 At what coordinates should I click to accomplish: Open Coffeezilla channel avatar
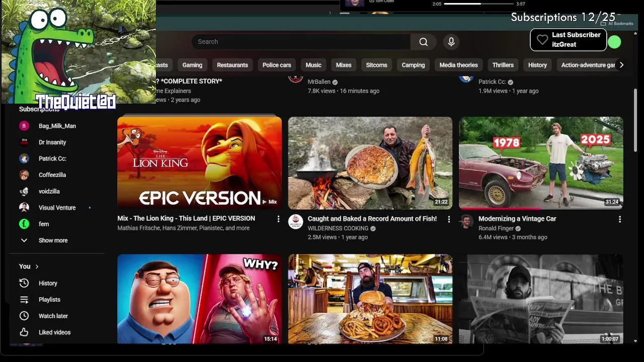tap(24, 175)
